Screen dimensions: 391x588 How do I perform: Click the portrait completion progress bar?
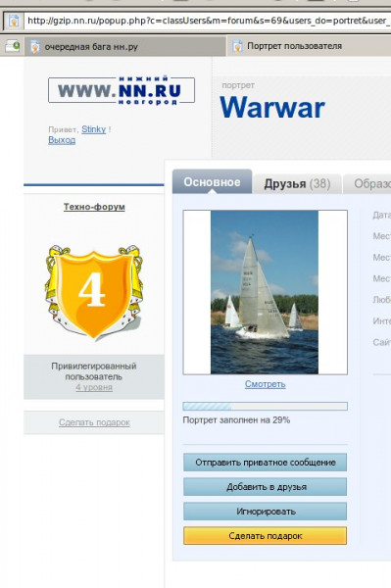(x=265, y=406)
